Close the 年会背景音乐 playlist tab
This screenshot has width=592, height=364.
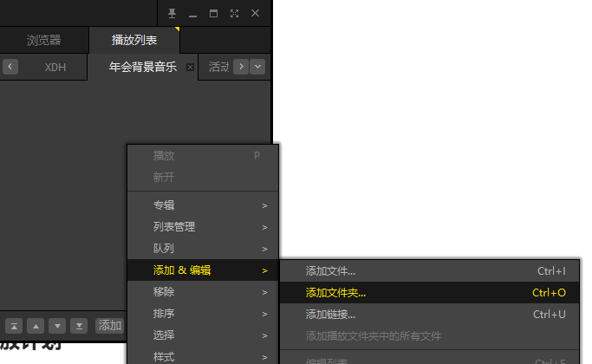coord(191,68)
